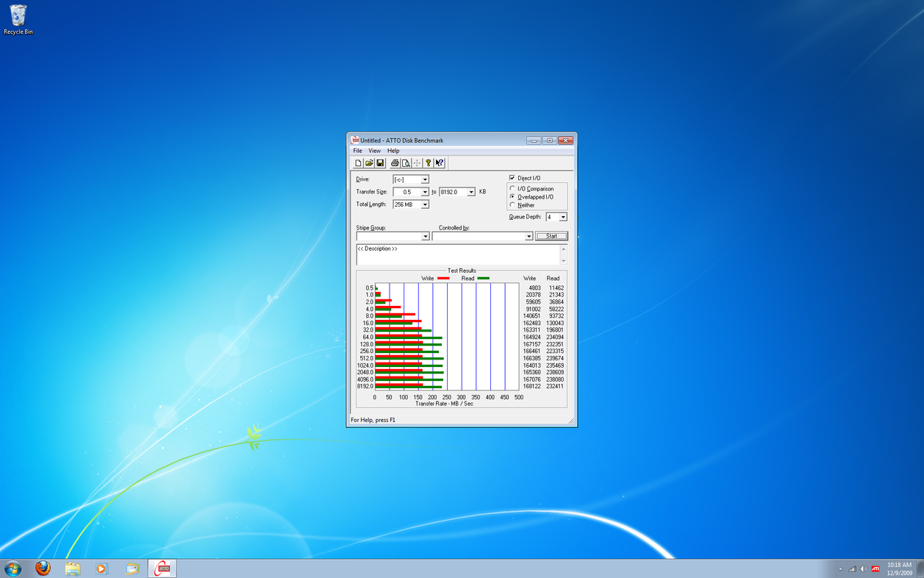Print the benchmark results using printer icon

pos(395,163)
